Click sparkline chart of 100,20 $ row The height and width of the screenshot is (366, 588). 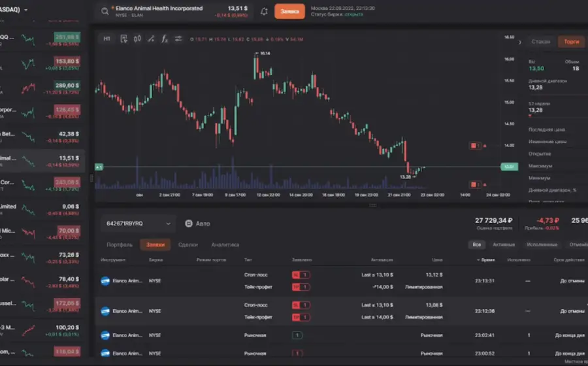pyautogui.click(x=28, y=330)
